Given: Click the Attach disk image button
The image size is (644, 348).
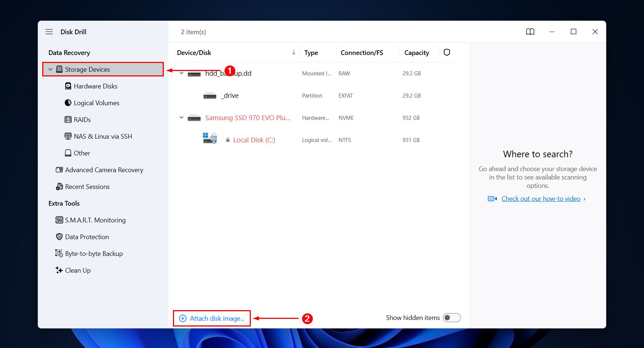Looking at the screenshot, I should [212, 318].
